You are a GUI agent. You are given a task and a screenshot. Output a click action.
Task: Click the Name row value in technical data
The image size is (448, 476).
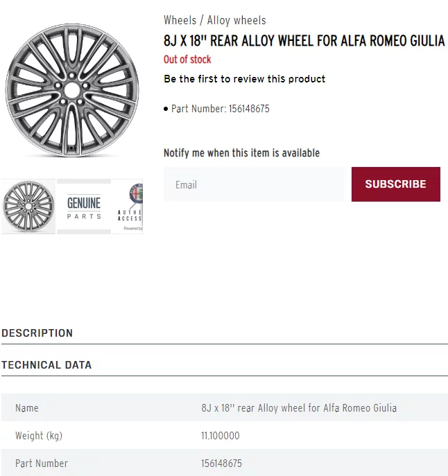299,407
